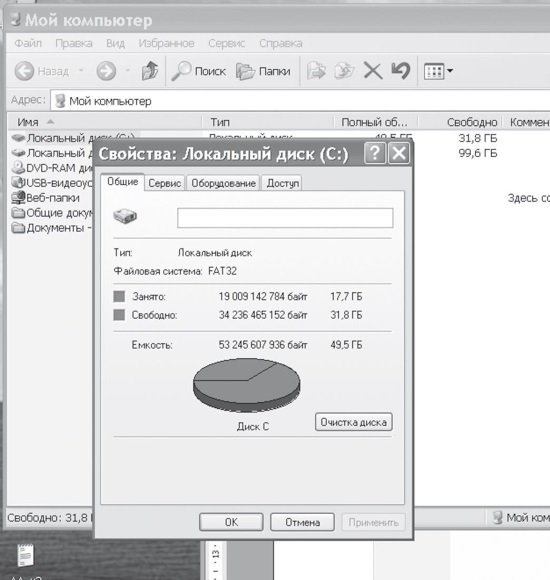This screenshot has width=550, height=580.
Task: Click the Forward arrow icon
Action: click(107, 71)
